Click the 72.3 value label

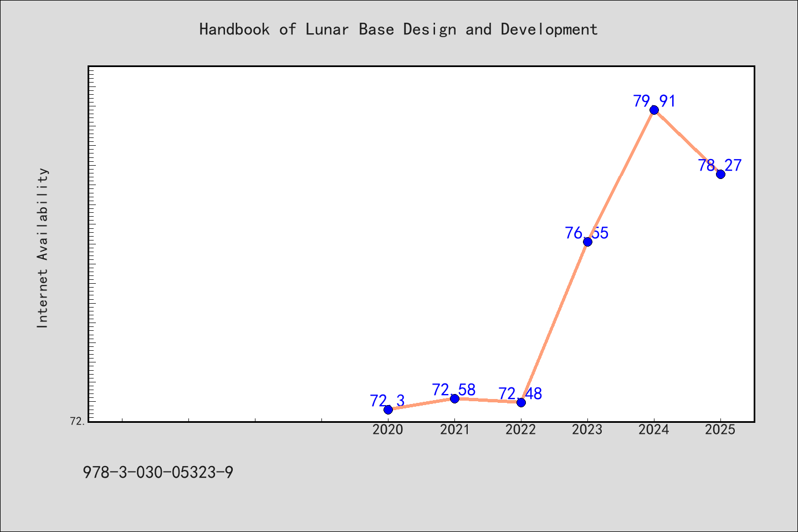(x=387, y=401)
